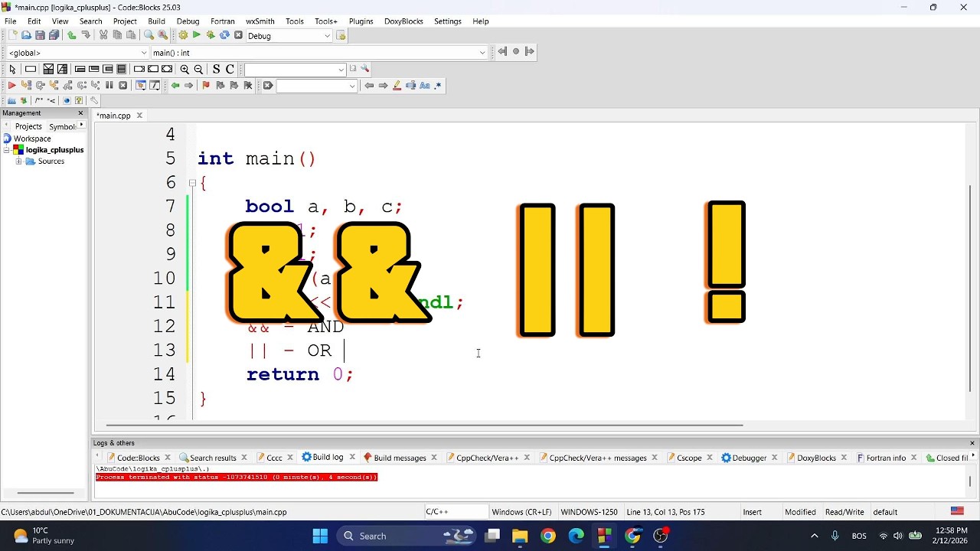Click the Rebuild icon
The width and height of the screenshot is (980, 551).
(x=224, y=35)
